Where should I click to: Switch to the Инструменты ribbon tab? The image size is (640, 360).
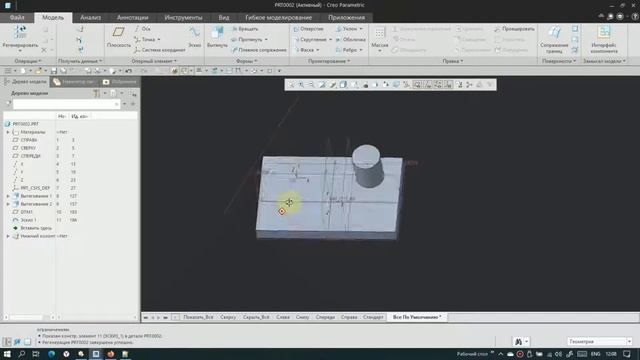pos(183,18)
